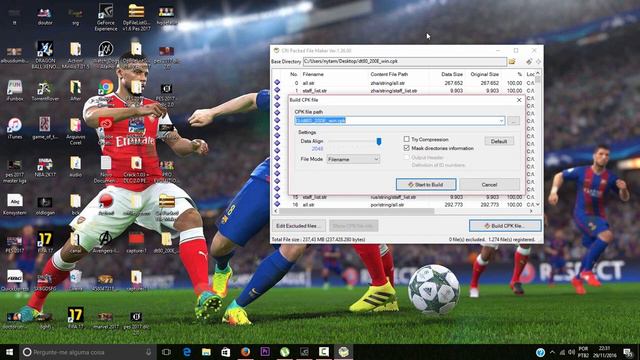The width and height of the screenshot is (640, 360).
Task: Click the horizontal scrollbar of the file list
Action: pyautogui.click(x=356, y=211)
